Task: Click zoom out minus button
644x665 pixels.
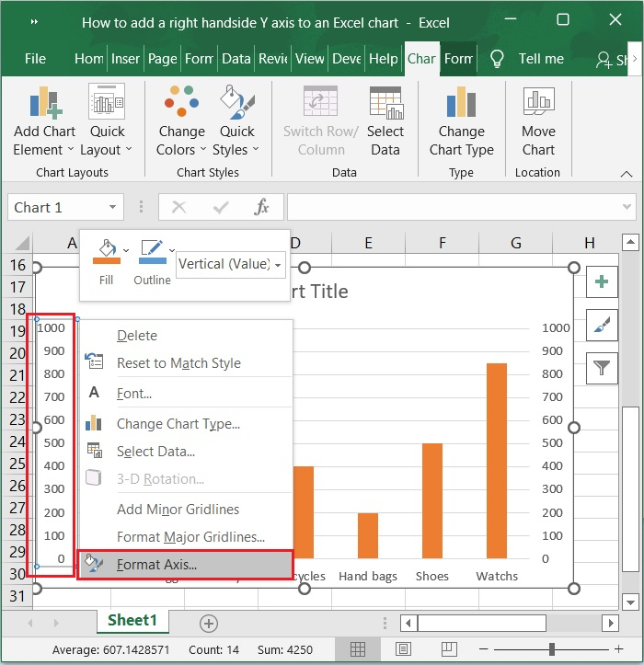Action: tap(483, 648)
